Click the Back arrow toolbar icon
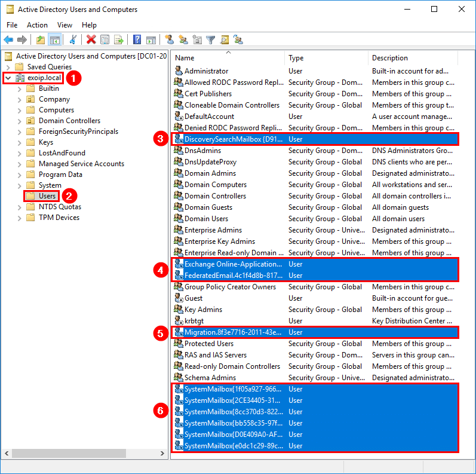Image resolution: width=476 pixels, height=474 pixels. [8, 40]
